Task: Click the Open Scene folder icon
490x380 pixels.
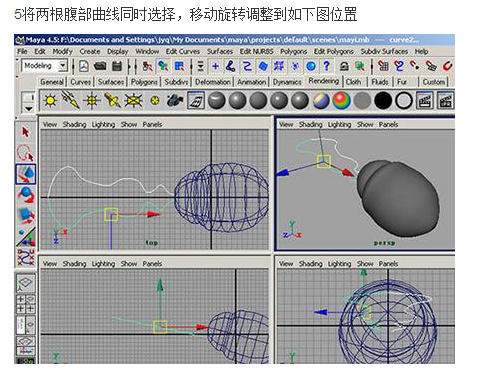Action: (100, 66)
